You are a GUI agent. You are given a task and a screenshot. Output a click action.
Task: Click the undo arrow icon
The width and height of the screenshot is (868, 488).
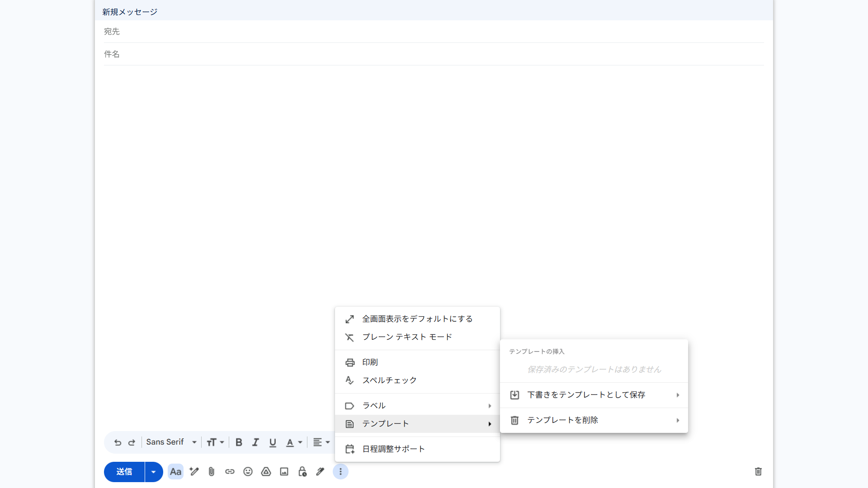[118, 442]
